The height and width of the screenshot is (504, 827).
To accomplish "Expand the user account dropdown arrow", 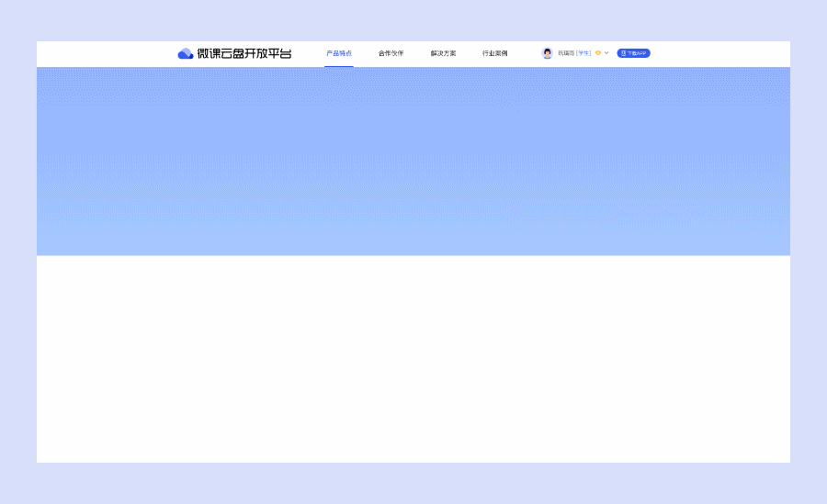I will pyautogui.click(x=606, y=53).
